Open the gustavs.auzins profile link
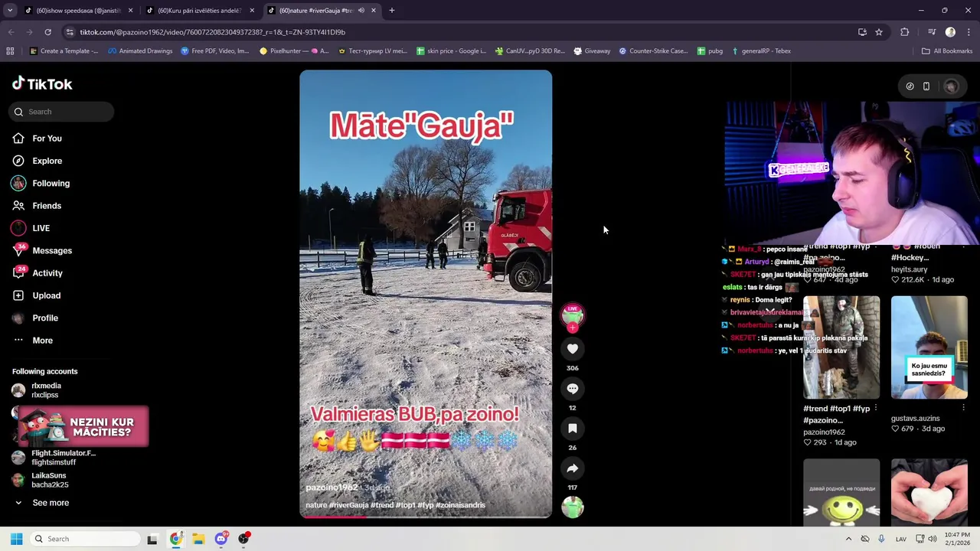Screen dimensions: 980x551 tap(915, 419)
